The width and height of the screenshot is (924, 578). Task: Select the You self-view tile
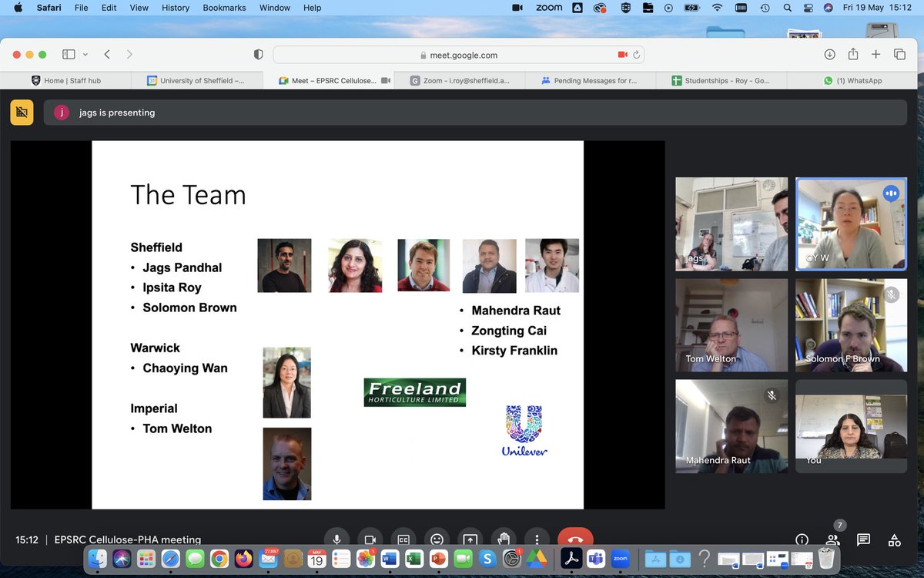(851, 426)
